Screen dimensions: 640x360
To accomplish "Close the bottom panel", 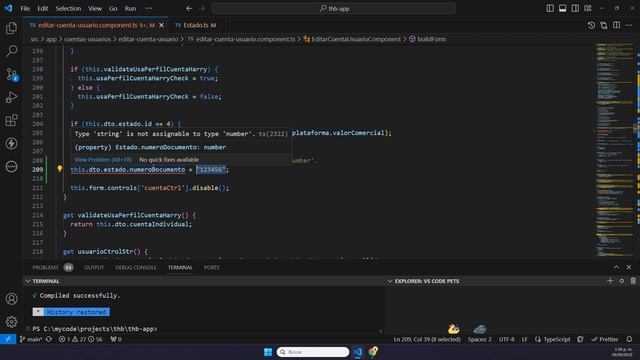I will tap(629, 267).
